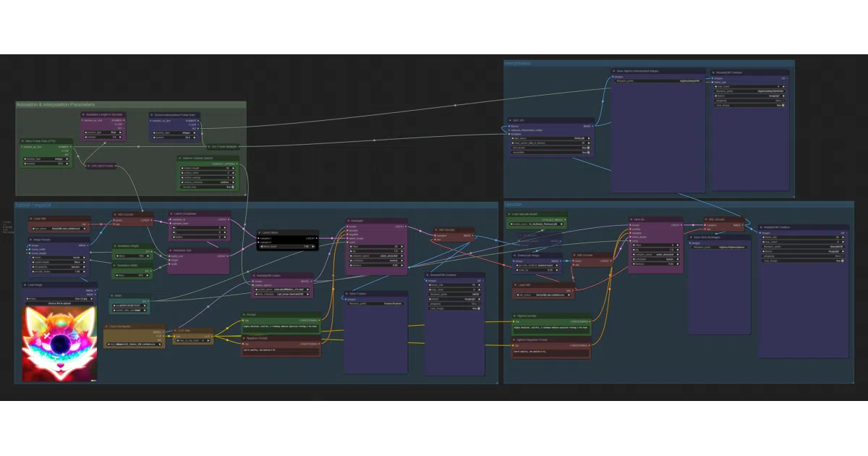Toggle save_image in Upscale AnimateDiff Combine
868x456 pixels.
click(x=803, y=261)
